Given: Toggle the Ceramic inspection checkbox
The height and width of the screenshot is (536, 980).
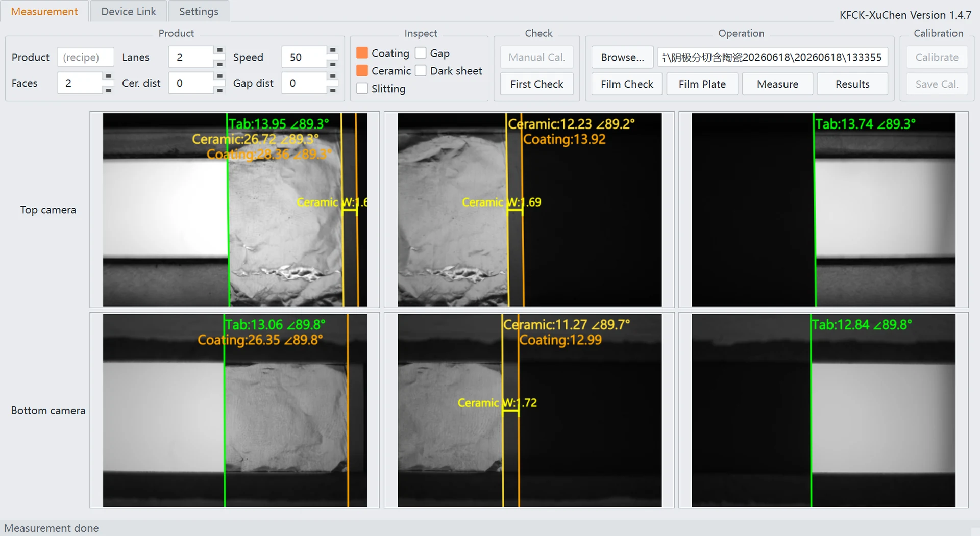Looking at the screenshot, I should click(362, 70).
